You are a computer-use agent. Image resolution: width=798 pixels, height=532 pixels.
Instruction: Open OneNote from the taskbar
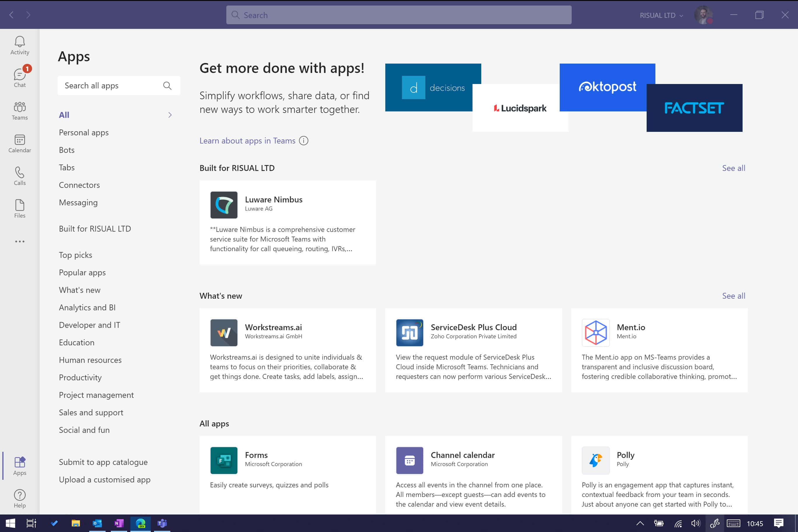(x=119, y=523)
